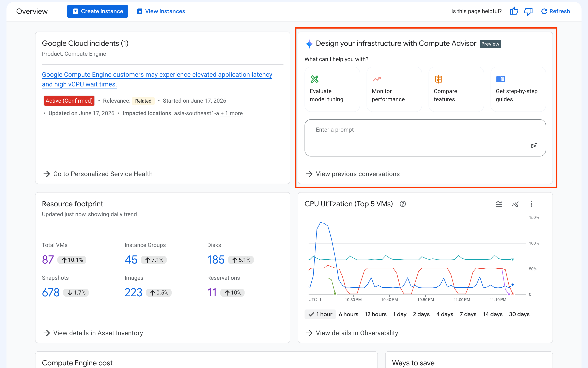The image size is (588, 368).
Task: Send the prompt with the arrow icon
Action: click(x=534, y=145)
